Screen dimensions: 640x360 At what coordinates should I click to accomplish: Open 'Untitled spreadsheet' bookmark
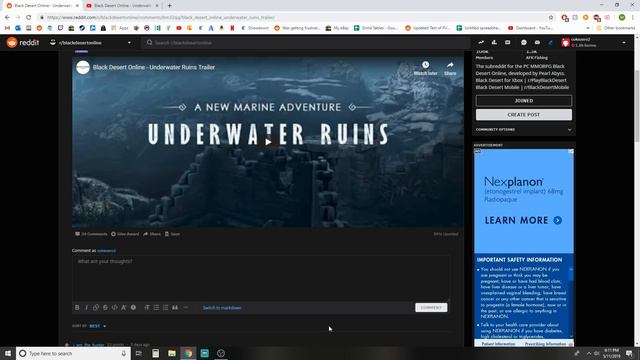pos(478,28)
